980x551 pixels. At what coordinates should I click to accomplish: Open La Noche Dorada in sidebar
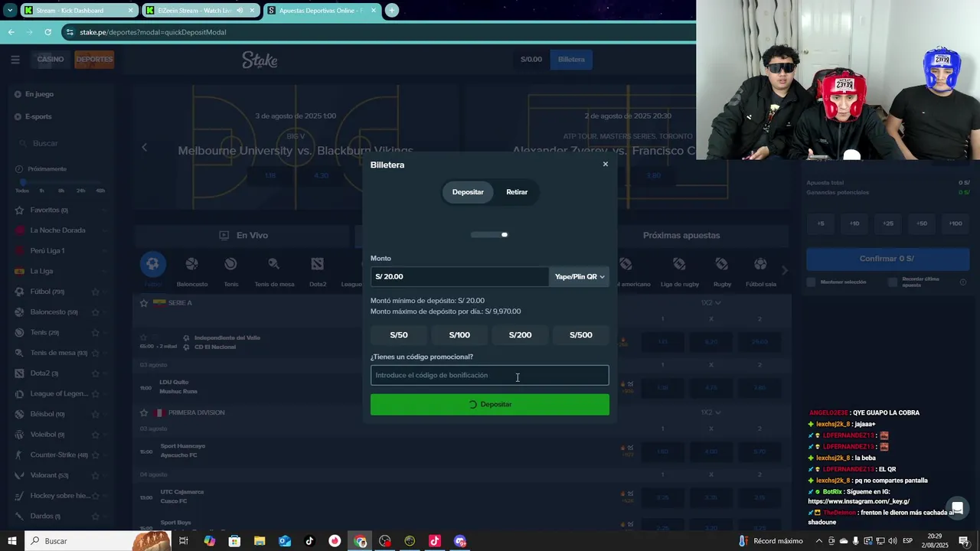(57, 230)
